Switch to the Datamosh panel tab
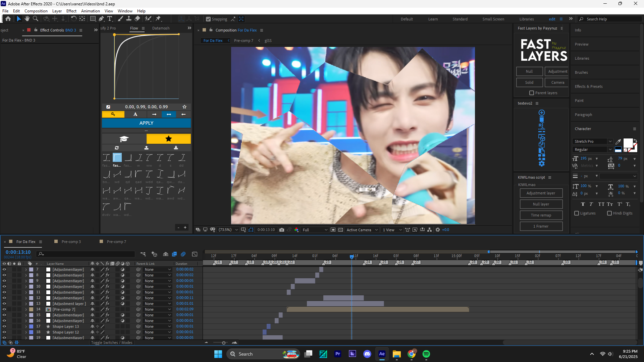This screenshot has height=362, width=644. pos(161,28)
